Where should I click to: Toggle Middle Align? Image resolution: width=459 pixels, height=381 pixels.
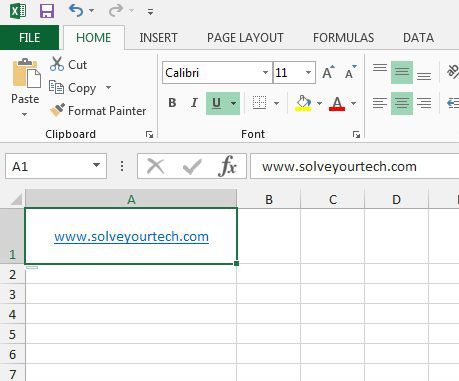402,72
